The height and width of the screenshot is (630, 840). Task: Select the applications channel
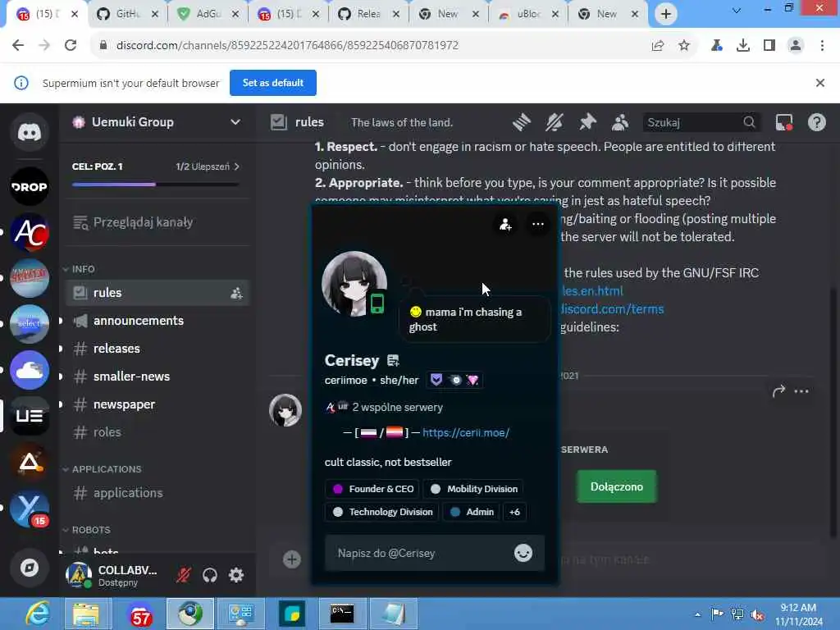(158, 493)
